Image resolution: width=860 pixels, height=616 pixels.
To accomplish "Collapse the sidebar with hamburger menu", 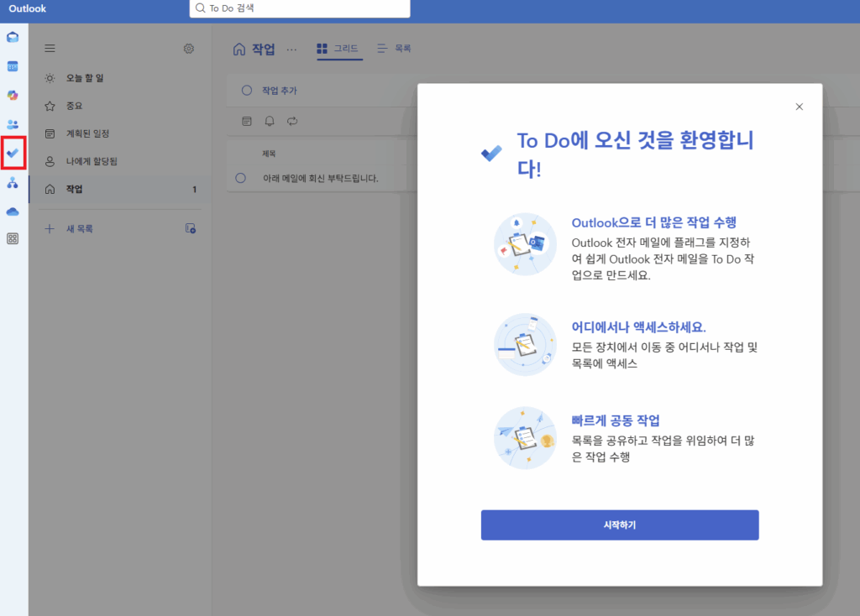I will point(50,49).
